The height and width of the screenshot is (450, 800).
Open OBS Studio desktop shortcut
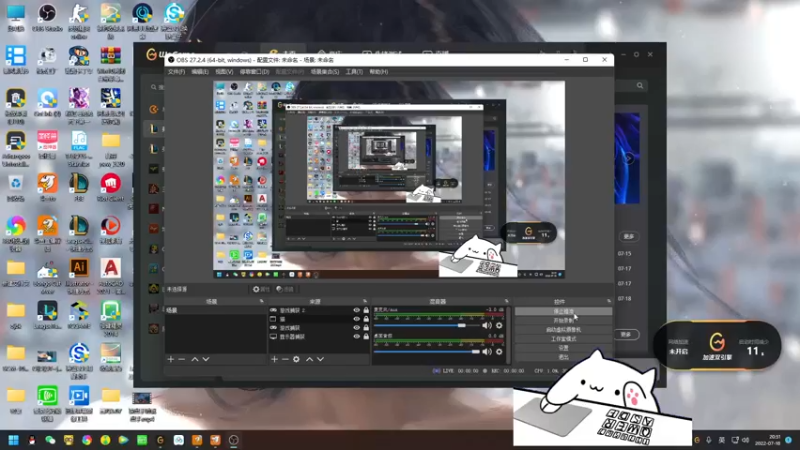pyautogui.click(x=47, y=18)
